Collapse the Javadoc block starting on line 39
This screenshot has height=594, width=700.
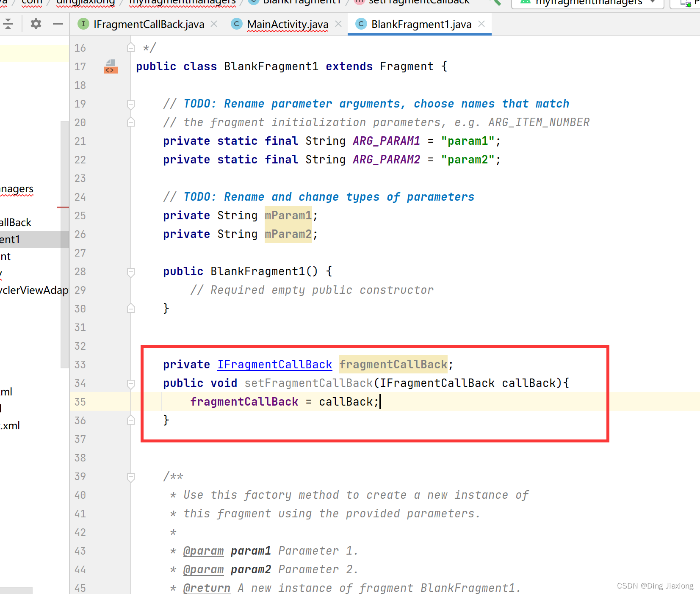[x=131, y=476]
